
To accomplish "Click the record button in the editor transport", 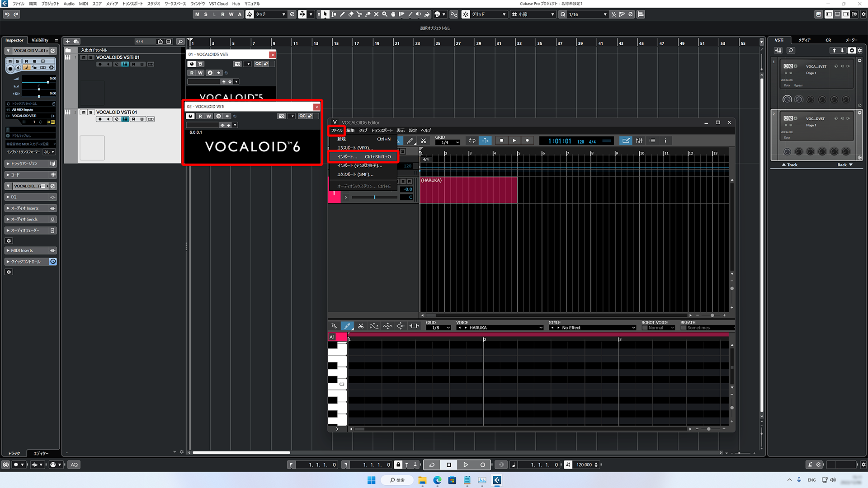I will click(527, 141).
